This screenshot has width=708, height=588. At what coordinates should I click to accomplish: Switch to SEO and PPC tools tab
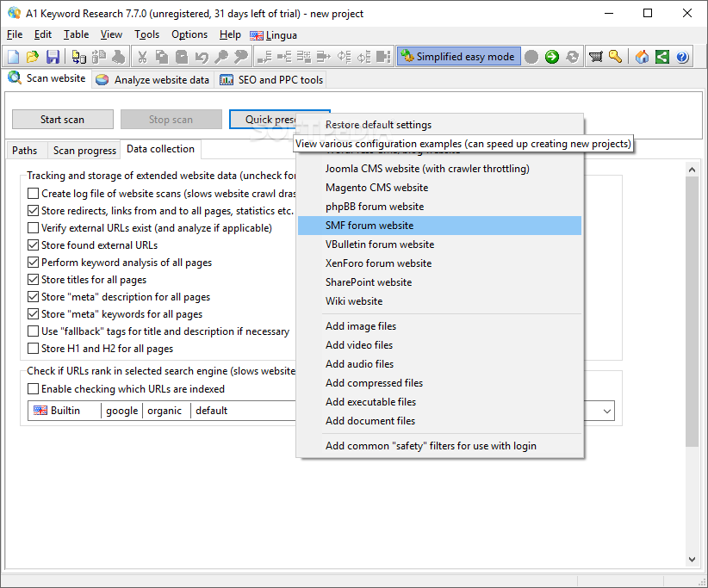[x=271, y=80]
